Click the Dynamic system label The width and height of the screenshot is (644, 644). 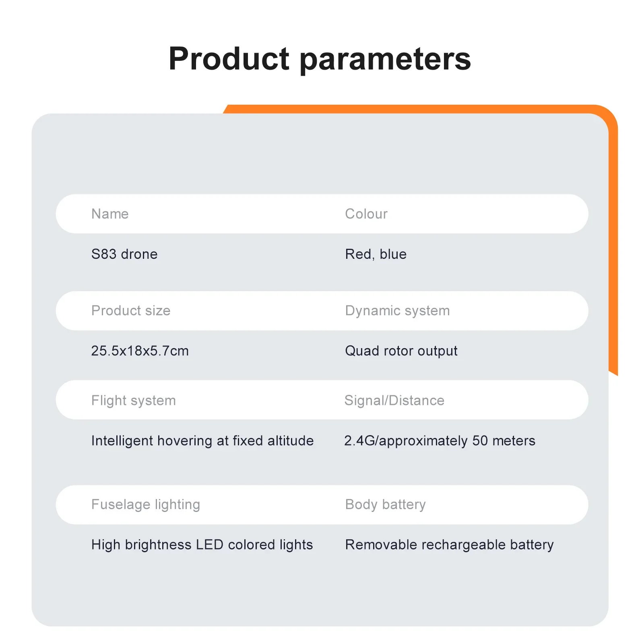click(397, 311)
